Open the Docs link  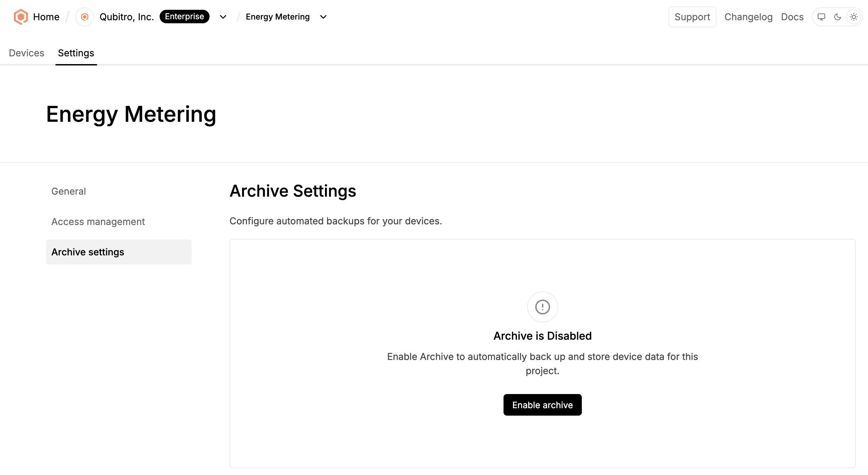click(792, 17)
